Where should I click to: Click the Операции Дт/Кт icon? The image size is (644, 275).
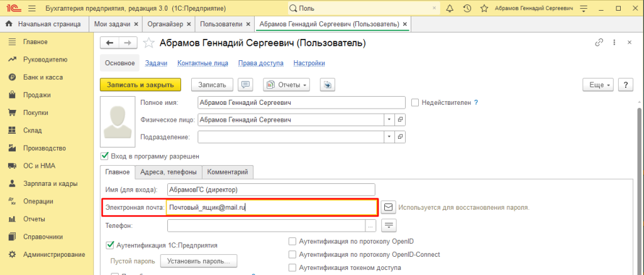click(x=12, y=202)
